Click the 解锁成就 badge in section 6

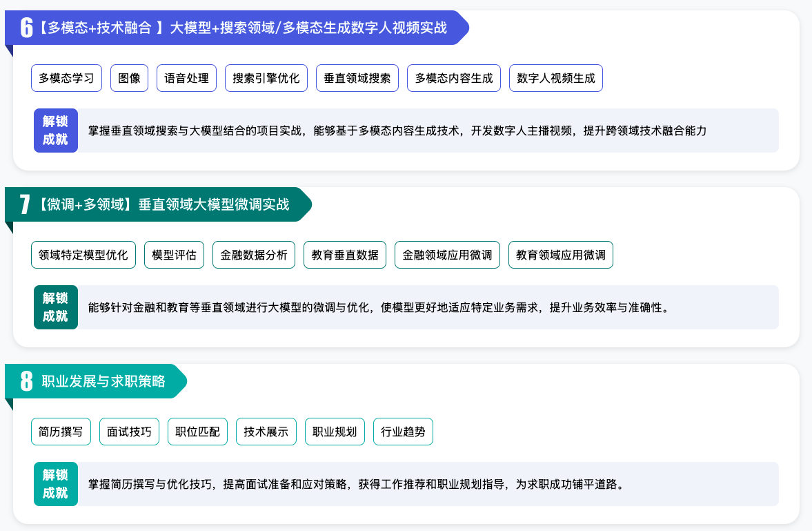[55, 130]
